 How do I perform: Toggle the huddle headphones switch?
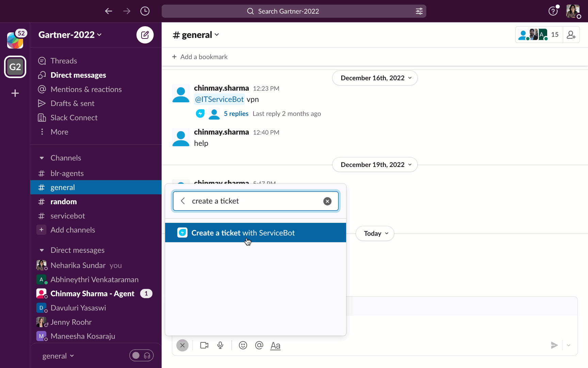142,356
